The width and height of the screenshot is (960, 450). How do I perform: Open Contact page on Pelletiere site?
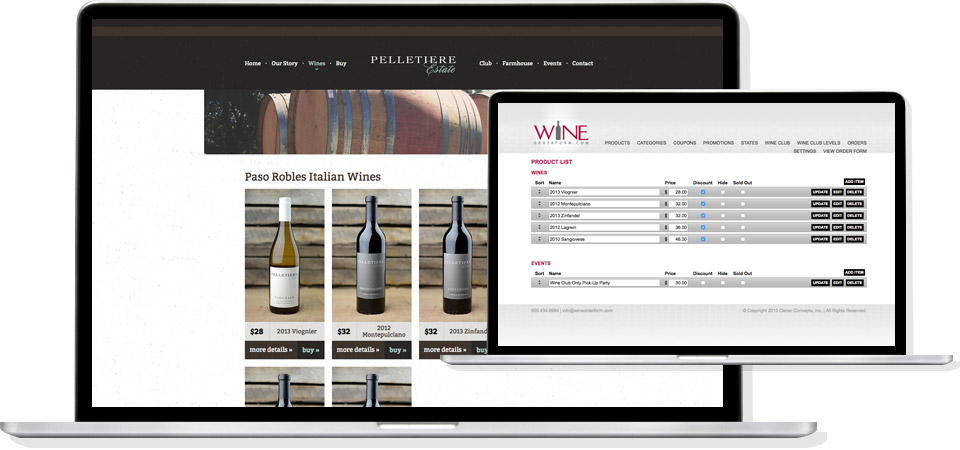tap(582, 63)
